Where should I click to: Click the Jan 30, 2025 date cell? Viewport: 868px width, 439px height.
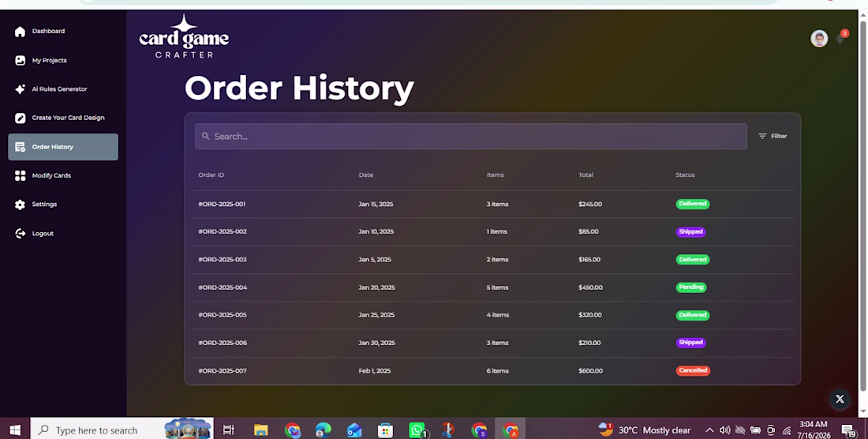tap(376, 343)
